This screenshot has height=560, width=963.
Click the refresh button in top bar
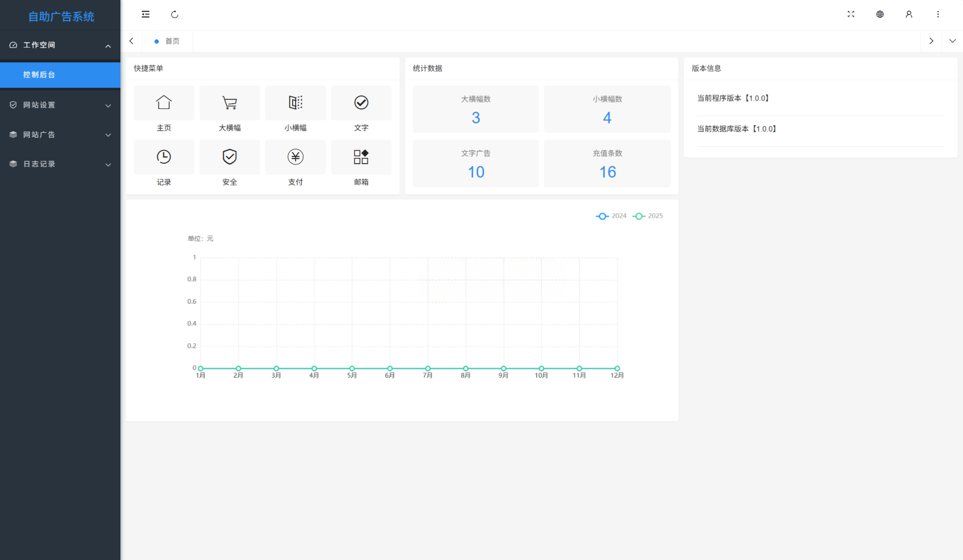pyautogui.click(x=175, y=14)
